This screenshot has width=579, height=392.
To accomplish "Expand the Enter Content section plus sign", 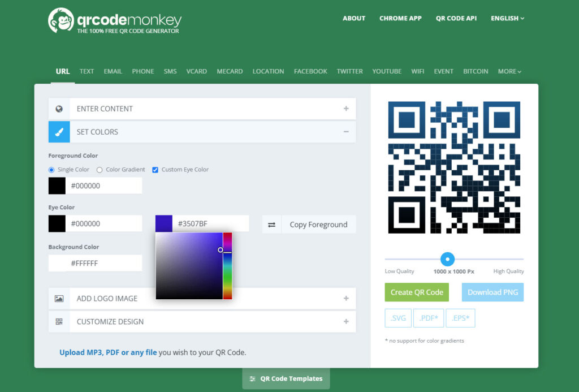I will pos(346,109).
